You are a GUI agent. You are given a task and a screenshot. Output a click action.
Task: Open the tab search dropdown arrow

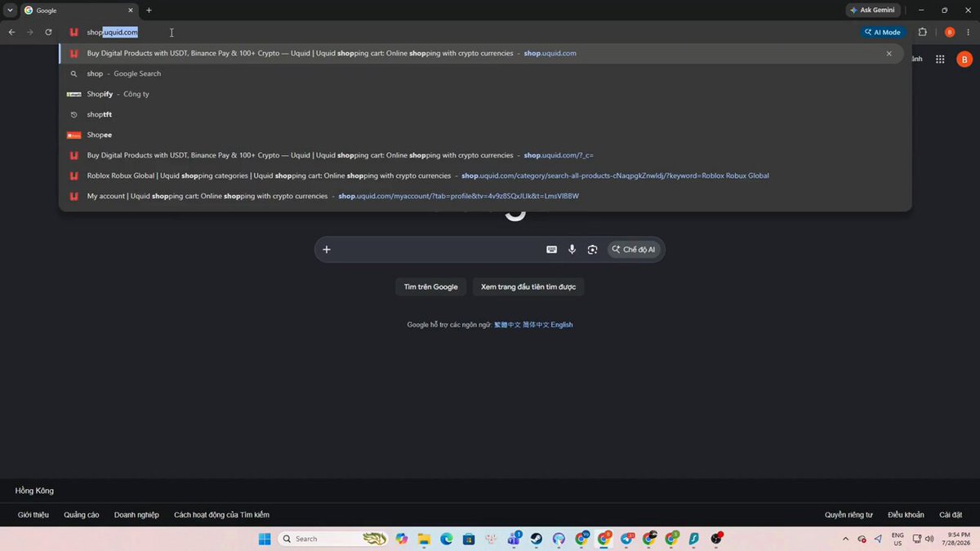pyautogui.click(x=10, y=11)
